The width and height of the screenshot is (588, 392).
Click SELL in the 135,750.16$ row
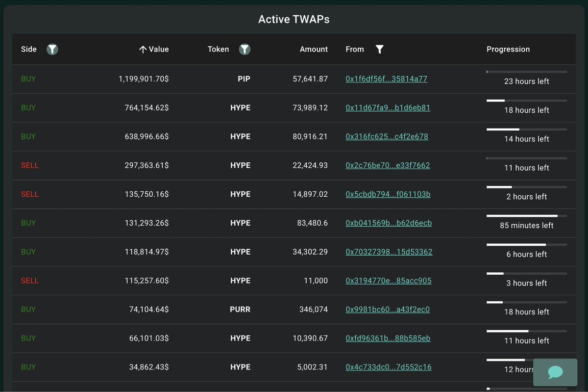pyautogui.click(x=30, y=194)
